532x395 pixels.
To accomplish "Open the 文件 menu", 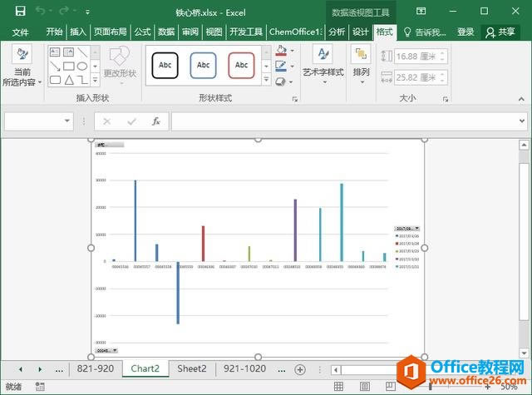I will pyautogui.click(x=20, y=32).
